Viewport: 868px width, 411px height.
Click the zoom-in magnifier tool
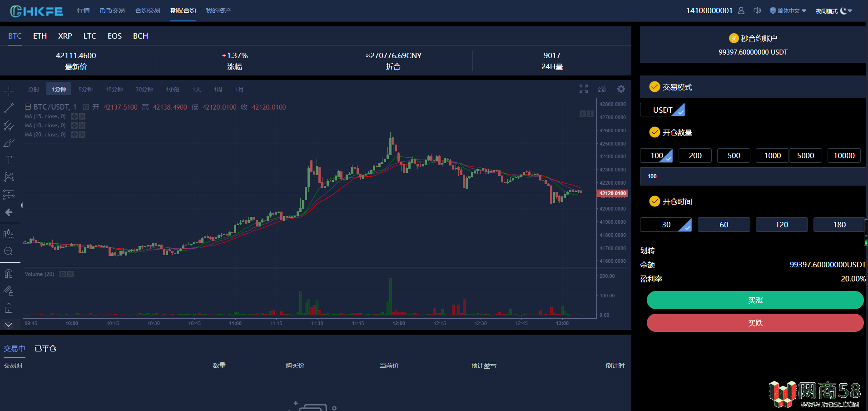pos(9,251)
